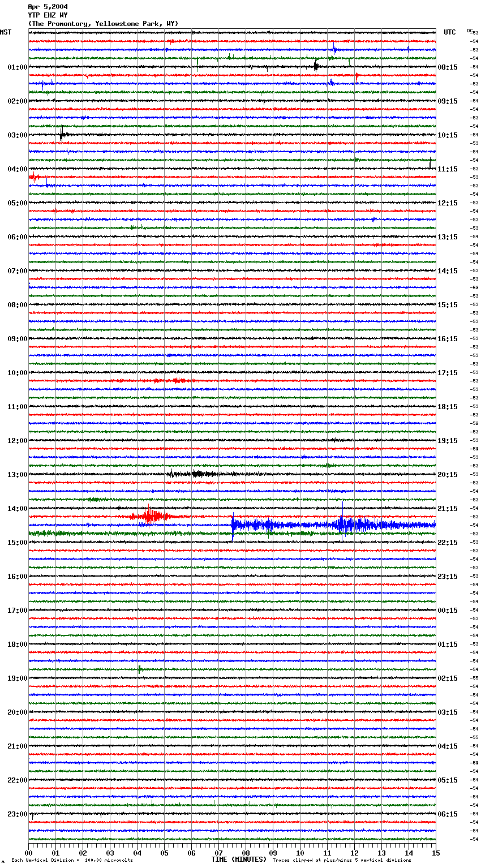Click minute 05 on the bottom axis
Viewport: 481px width, 868px height.
point(165,852)
